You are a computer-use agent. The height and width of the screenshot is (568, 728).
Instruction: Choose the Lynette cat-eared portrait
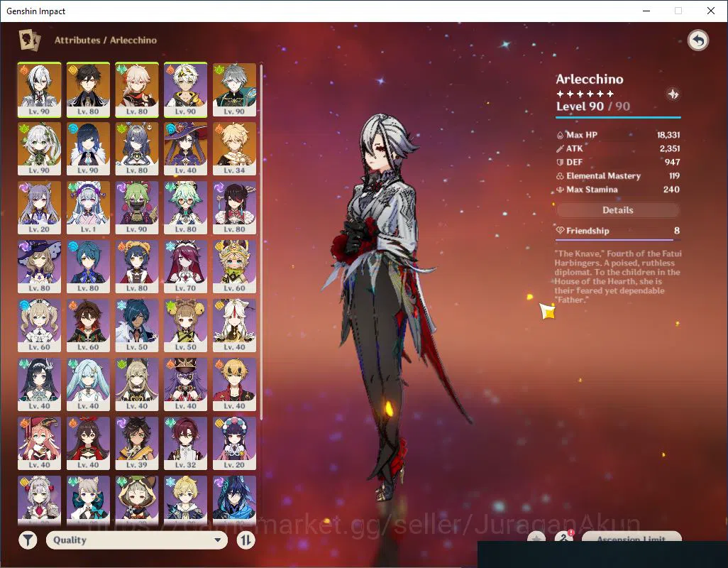(x=88, y=500)
